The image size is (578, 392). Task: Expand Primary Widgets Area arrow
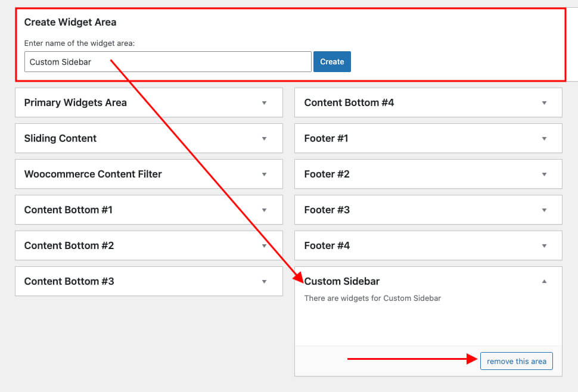[x=265, y=103]
